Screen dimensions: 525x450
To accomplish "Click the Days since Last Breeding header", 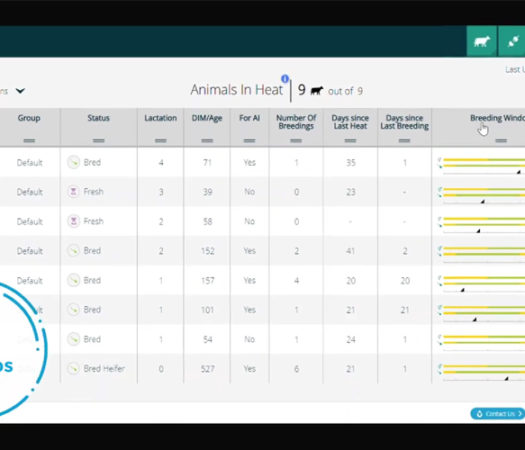I will 404,122.
